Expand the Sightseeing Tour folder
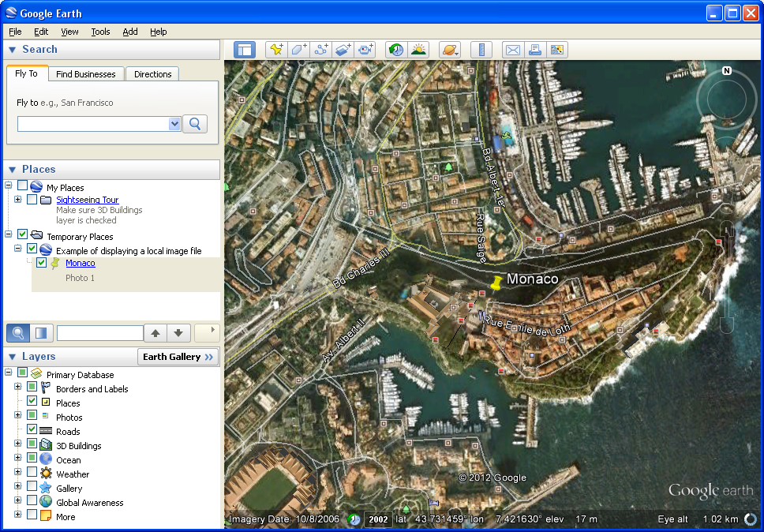The height and width of the screenshot is (532, 764). pyautogui.click(x=18, y=200)
